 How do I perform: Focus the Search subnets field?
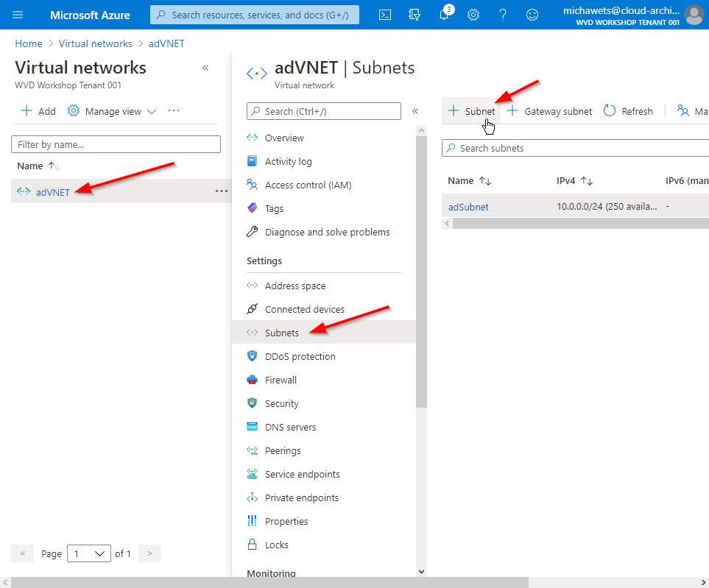[x=575, y=148]
